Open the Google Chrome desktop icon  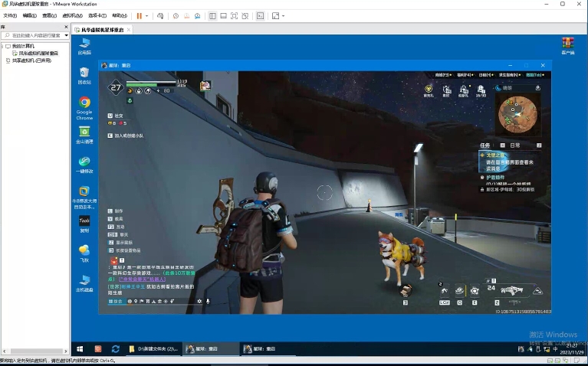84,108
